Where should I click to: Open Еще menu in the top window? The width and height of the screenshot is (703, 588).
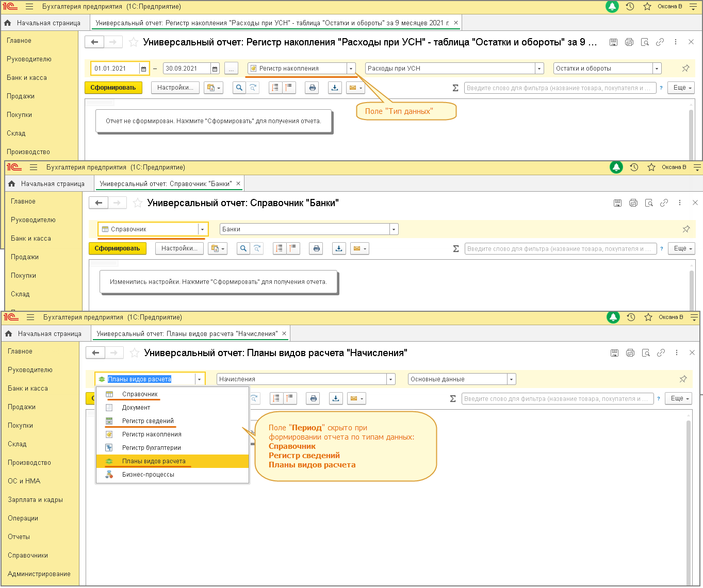click(681, 88)
